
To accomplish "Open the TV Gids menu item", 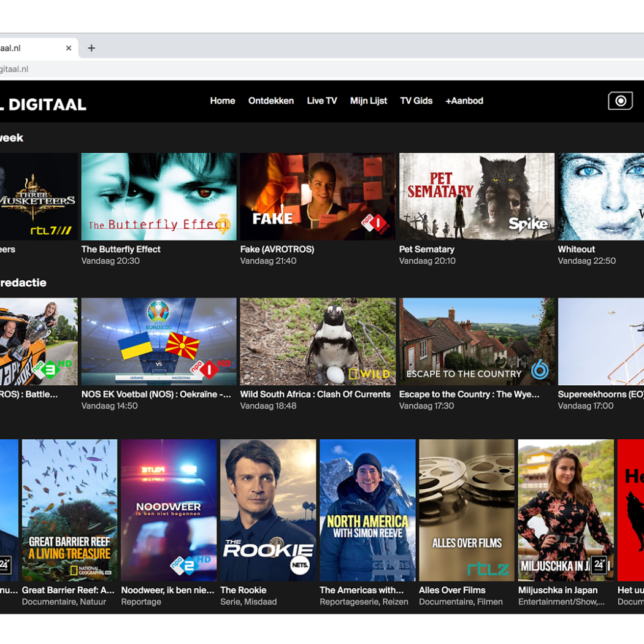I will (x=416, y=101).
